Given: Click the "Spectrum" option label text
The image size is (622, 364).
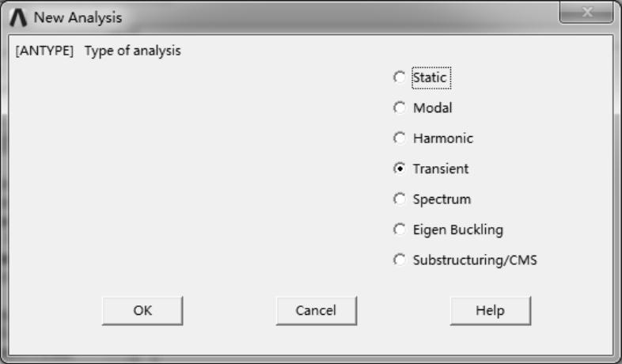Looking at the screenshot, I should tap(442, 199).
